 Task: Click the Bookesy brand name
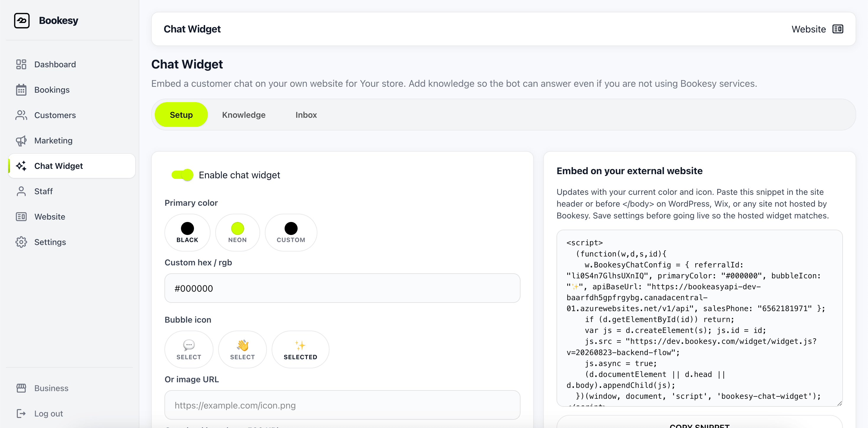click(59, 21)
